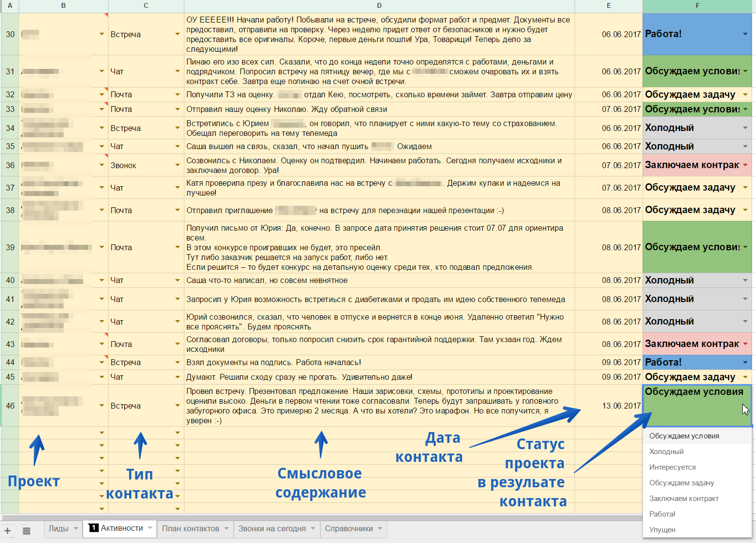This screenshot has height=543, width=756.
Task: Open the project dropdown arrow in row 31
Action: [101, 71]
